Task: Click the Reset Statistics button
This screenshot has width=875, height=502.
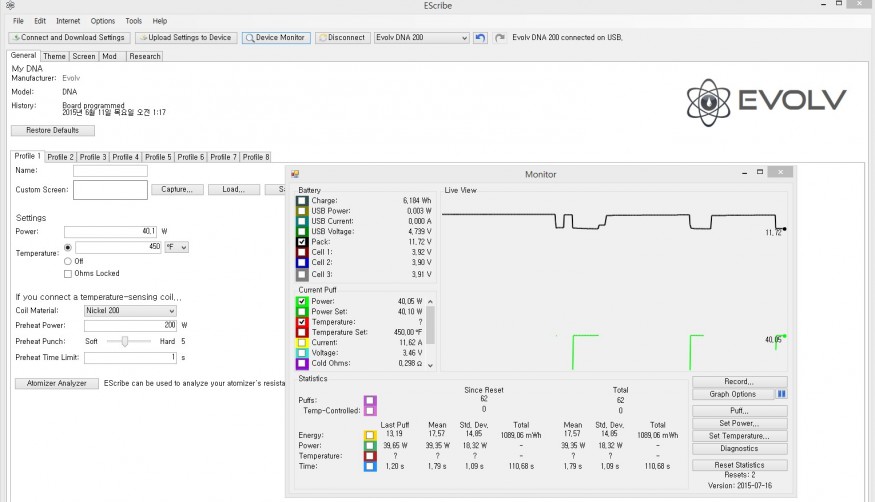Action: [739, 465]
